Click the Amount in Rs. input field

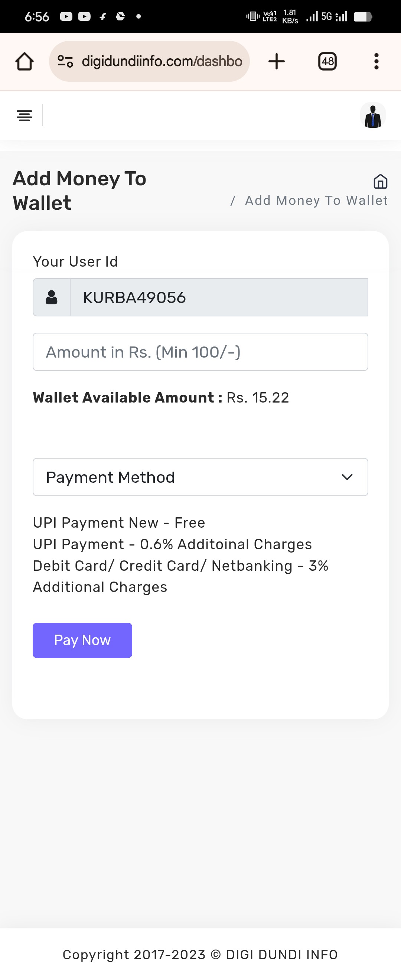pos(200,352)
